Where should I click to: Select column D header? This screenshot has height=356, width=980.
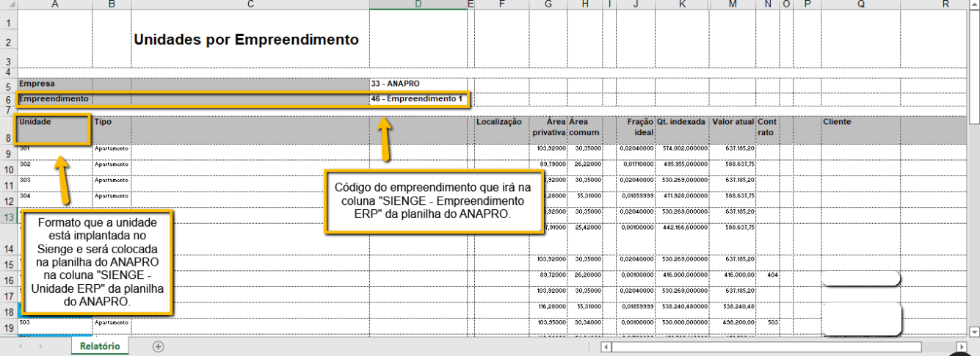coord(418,4)
